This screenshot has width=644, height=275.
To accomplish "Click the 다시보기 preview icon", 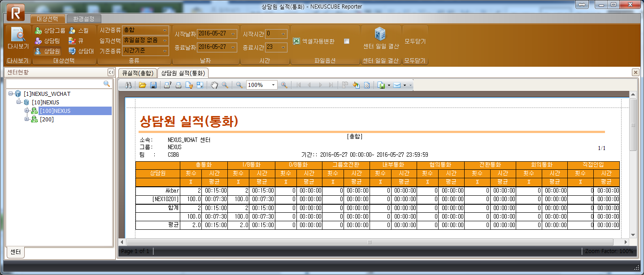I will (17, 34).
